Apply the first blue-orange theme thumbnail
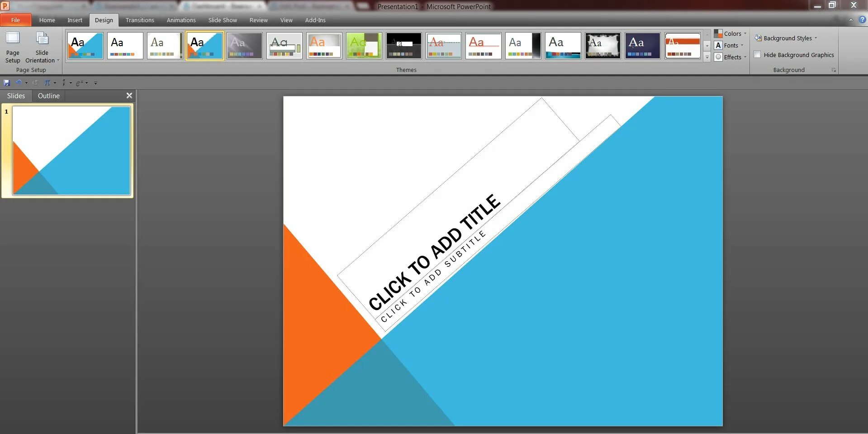 [x=85, y=46]
